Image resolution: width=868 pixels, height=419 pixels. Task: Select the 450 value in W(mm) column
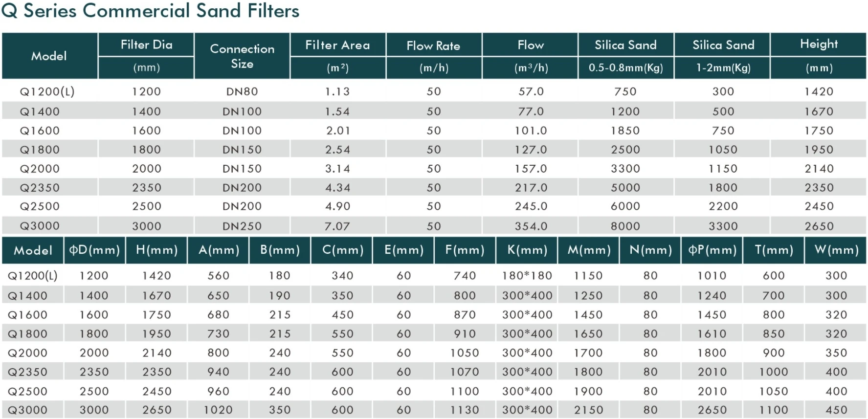click(x=836, y=410)
